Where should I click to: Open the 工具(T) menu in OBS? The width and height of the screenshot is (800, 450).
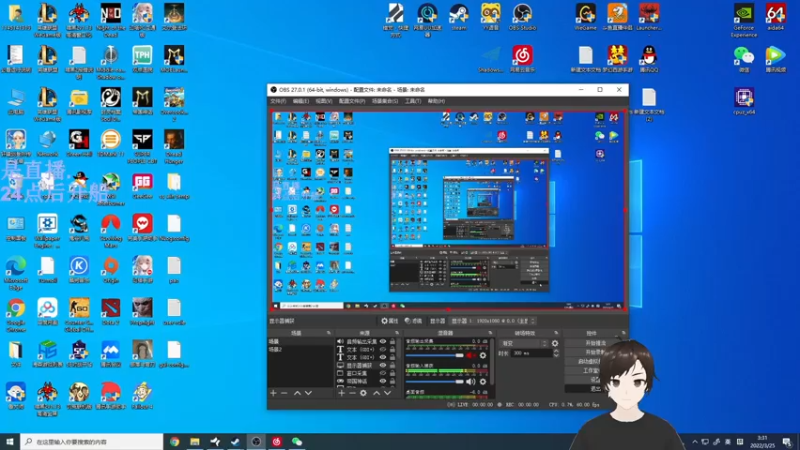(413, 101)
